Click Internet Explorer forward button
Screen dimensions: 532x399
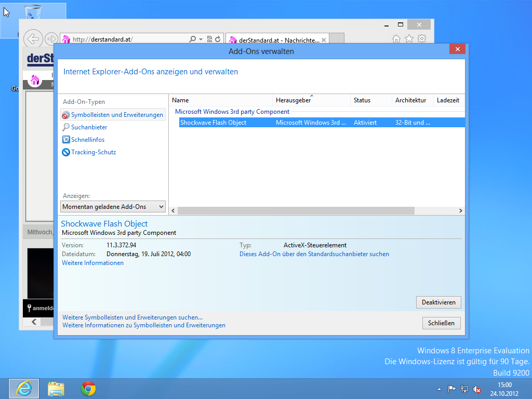pos(51,38)
